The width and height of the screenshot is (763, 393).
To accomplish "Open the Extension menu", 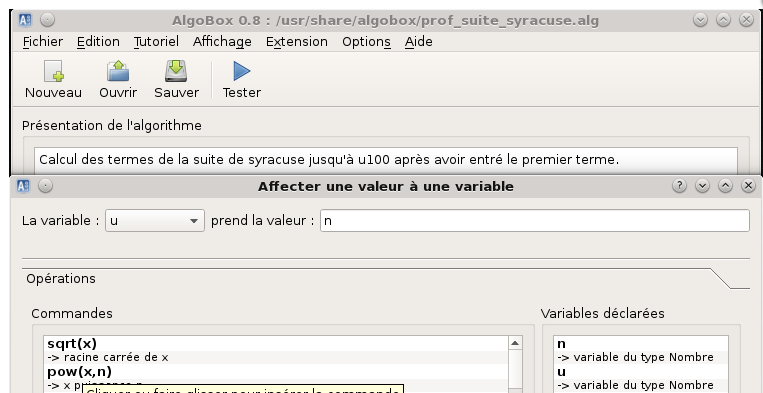I will [x=296, y=42].
